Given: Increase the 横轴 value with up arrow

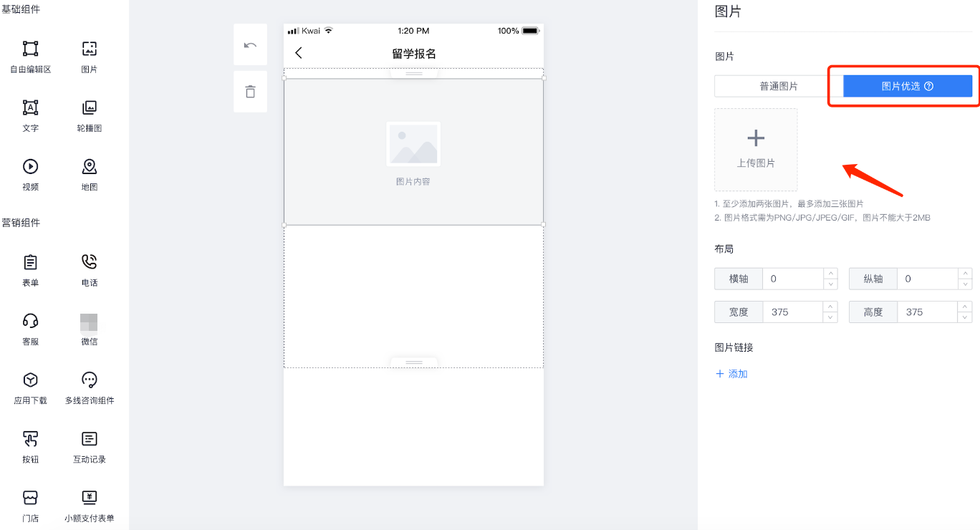Looking at the screenshot, I should click(831, 274).
